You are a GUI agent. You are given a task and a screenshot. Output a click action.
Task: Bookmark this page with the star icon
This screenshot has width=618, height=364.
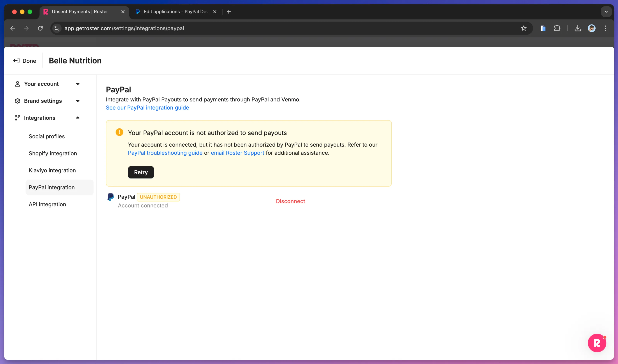[524, 28]
